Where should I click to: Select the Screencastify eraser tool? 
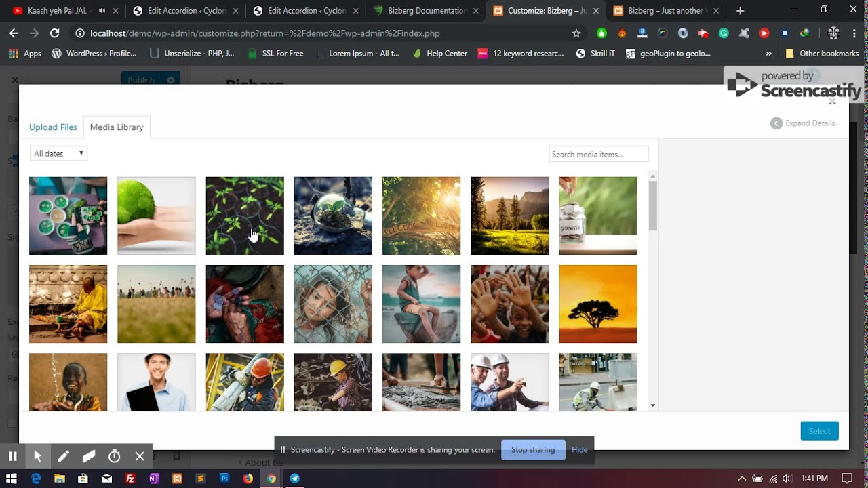pyautogui.click(x=89, y=456)
